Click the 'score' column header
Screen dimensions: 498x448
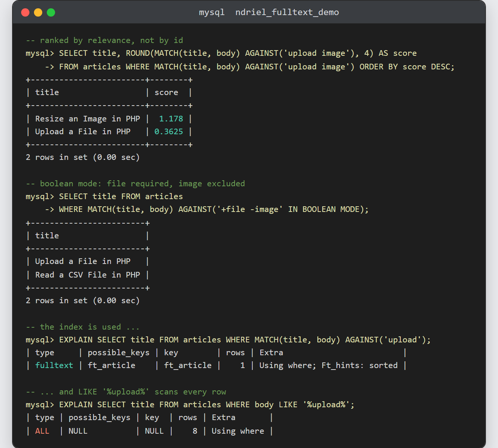point(166,92)
